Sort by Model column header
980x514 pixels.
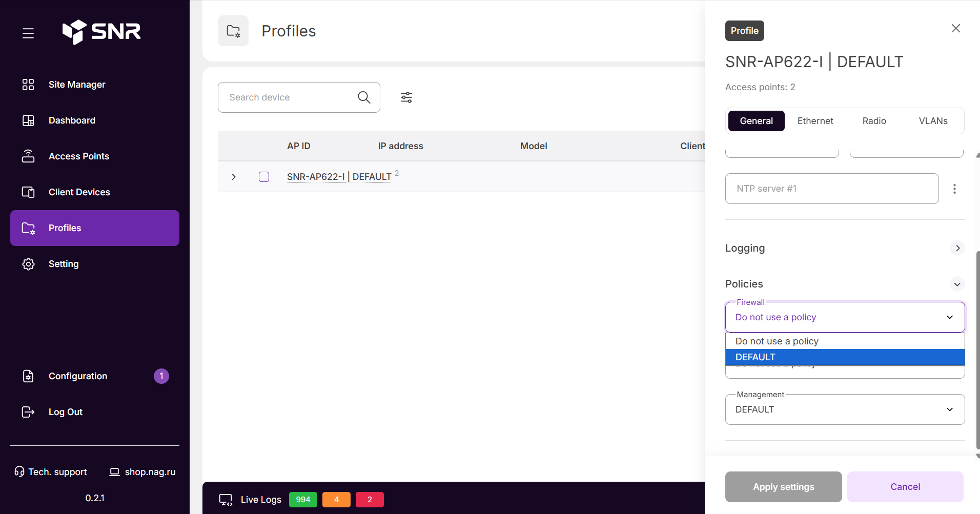pos(534,146)
